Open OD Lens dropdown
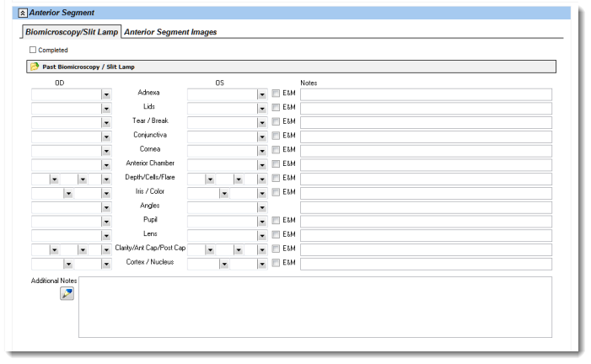 pos(106,236)
